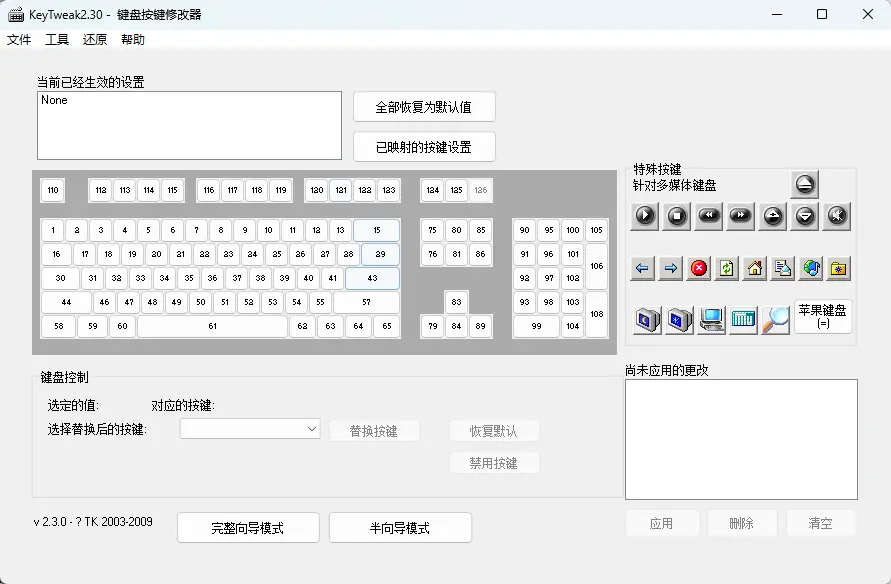Select keyboard key 123

(389, 190)
